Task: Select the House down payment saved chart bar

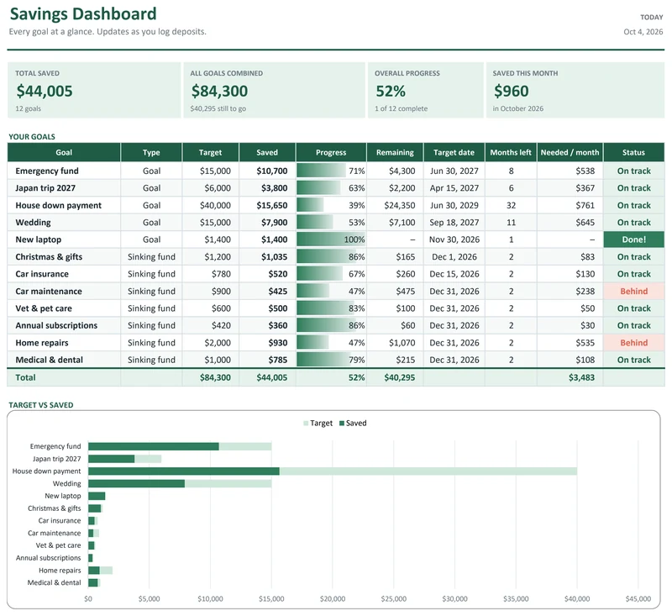Action: [x=183, y=471]
